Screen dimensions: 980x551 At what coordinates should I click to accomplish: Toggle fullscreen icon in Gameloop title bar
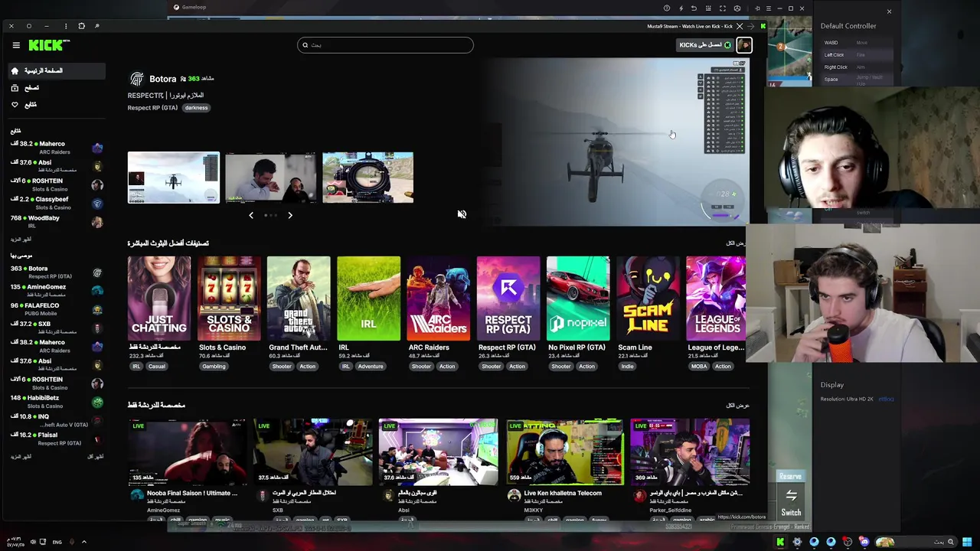pyautogui.click(x=722, y=8)
